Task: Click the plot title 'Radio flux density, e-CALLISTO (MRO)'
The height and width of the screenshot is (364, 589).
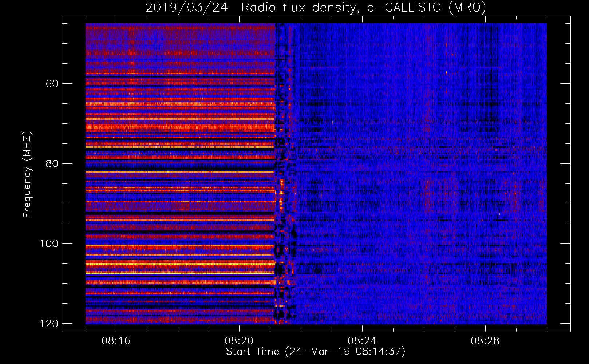Action: pyautogui.click(x=364, y=7)
